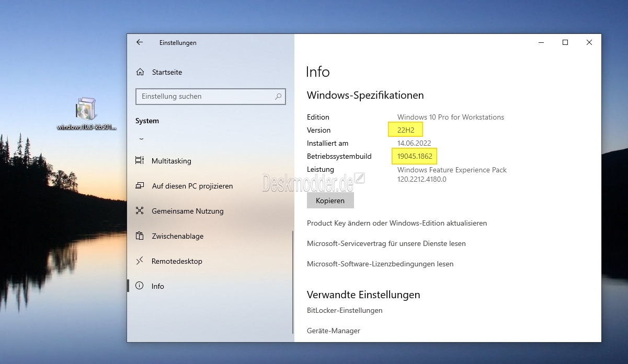Open 'Product Key ändern oder Windows-Edition aktualisieren' link
The width and height of the screenshot is (628, 364).
pyautogui.click(x=397, y=223)
